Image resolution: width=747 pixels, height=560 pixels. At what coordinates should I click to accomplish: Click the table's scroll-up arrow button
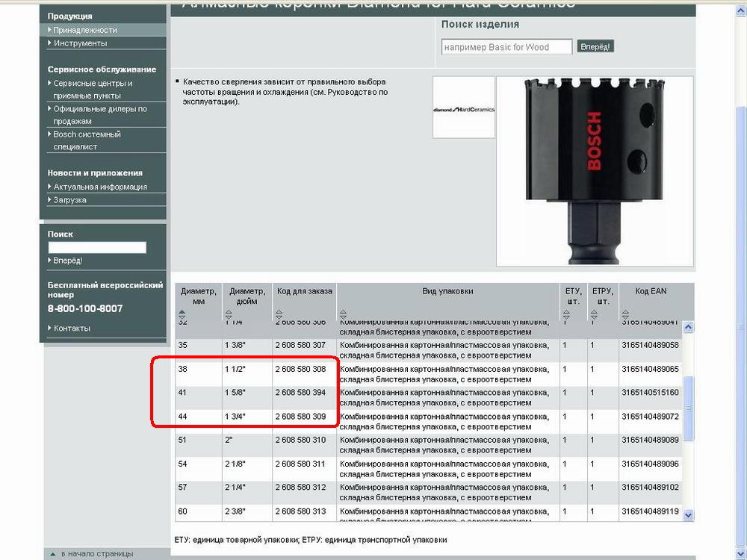688,327
